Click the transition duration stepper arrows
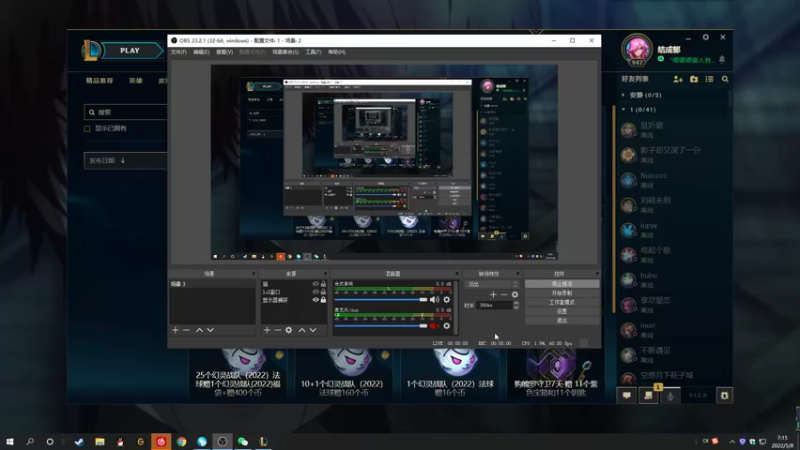This screenshot has height=450, width=800. coord(516,305)
